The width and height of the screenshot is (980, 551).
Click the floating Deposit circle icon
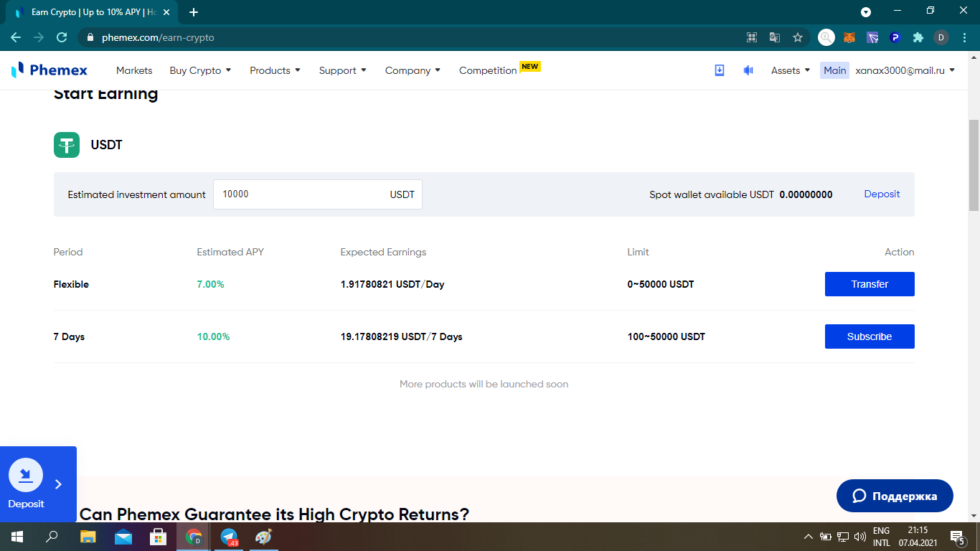click(x=26, y=475)
